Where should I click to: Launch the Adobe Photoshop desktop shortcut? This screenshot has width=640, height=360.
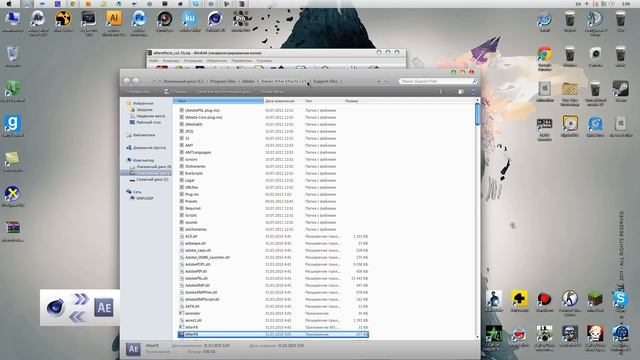coord(139,19)
